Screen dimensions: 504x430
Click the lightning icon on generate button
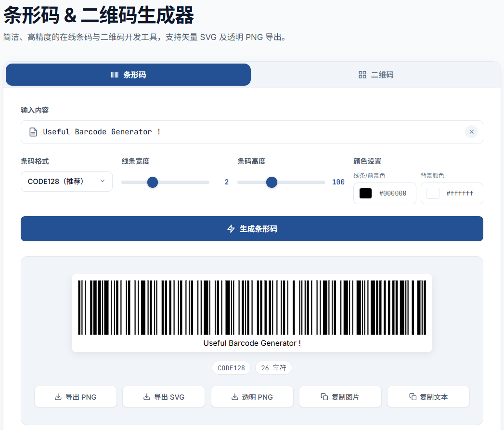click(231, 229)
